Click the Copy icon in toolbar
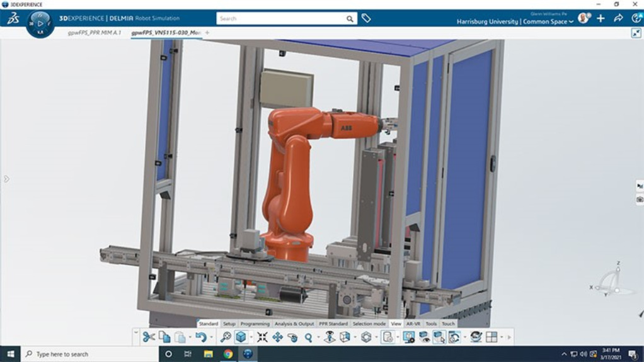The height and width of the screenshot is (362, 644). 164,337
